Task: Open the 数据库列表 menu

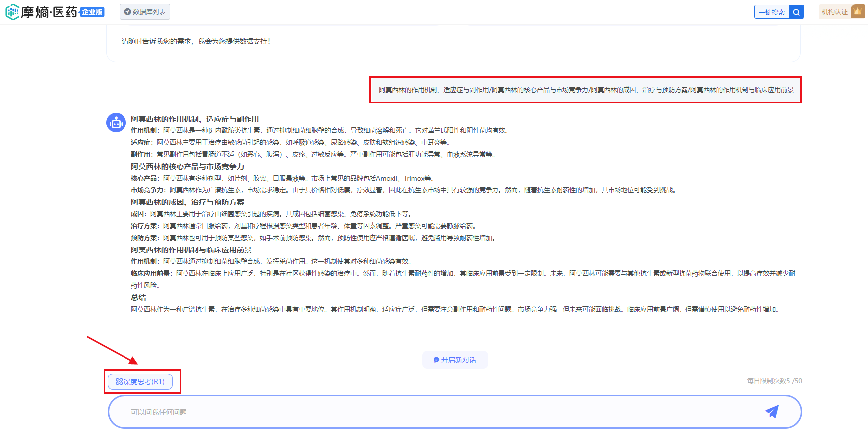Action: tap(145, 12)
